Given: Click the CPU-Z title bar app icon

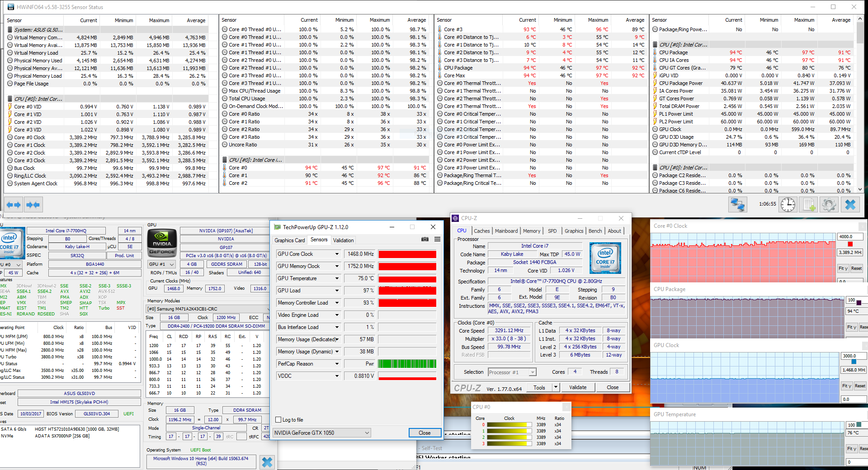Looking at the screenshot, I should coord(455,218).
